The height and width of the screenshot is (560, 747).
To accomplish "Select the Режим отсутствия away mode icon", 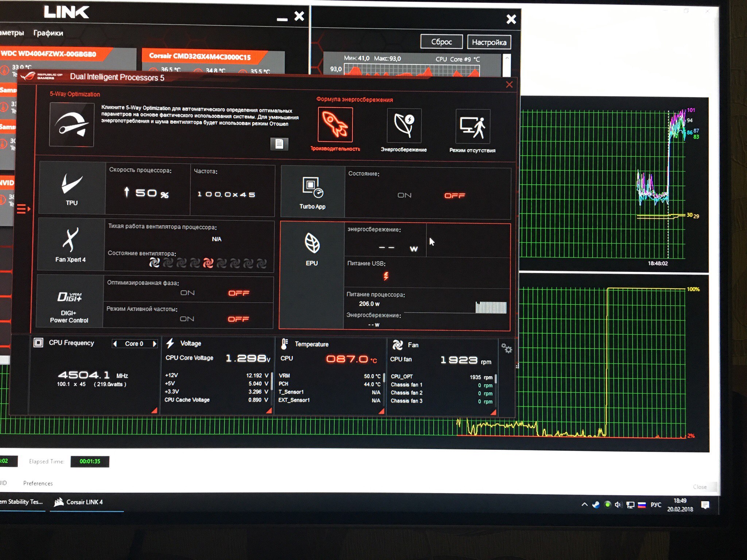I will point(472,127).
